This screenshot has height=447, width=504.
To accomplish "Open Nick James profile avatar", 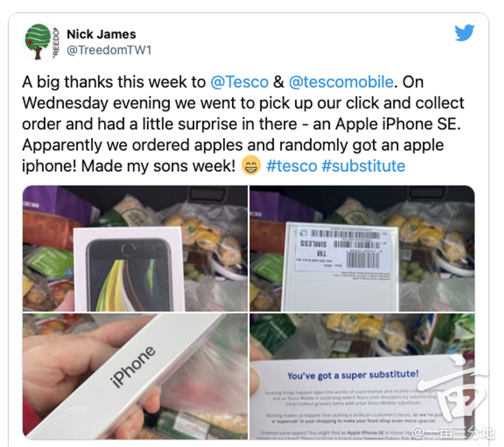I will [41, 42].
